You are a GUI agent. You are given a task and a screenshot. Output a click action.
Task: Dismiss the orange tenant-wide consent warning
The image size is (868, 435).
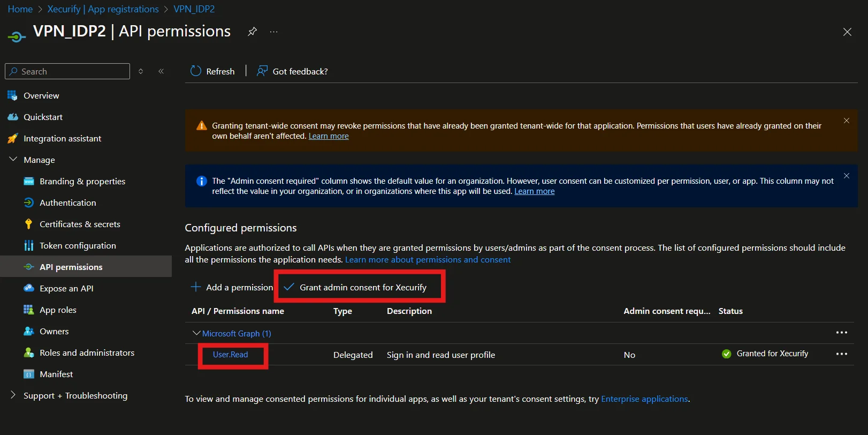(x=847, y=121)
